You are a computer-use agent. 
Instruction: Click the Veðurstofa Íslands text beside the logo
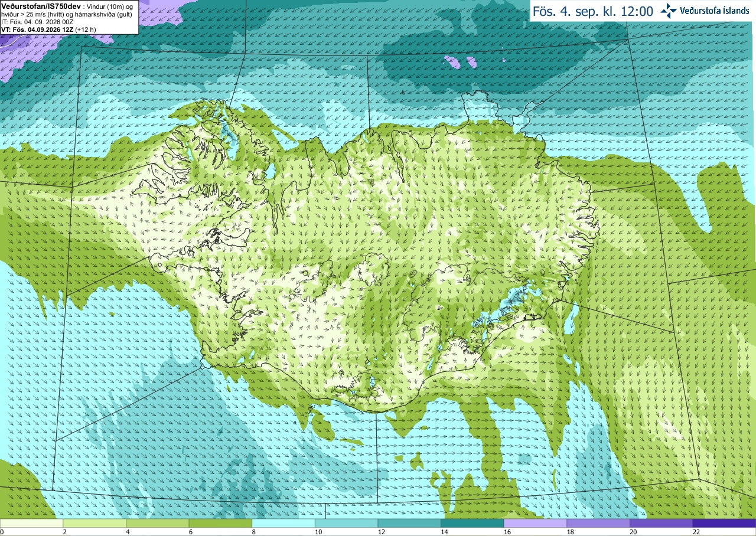point(715,11)
